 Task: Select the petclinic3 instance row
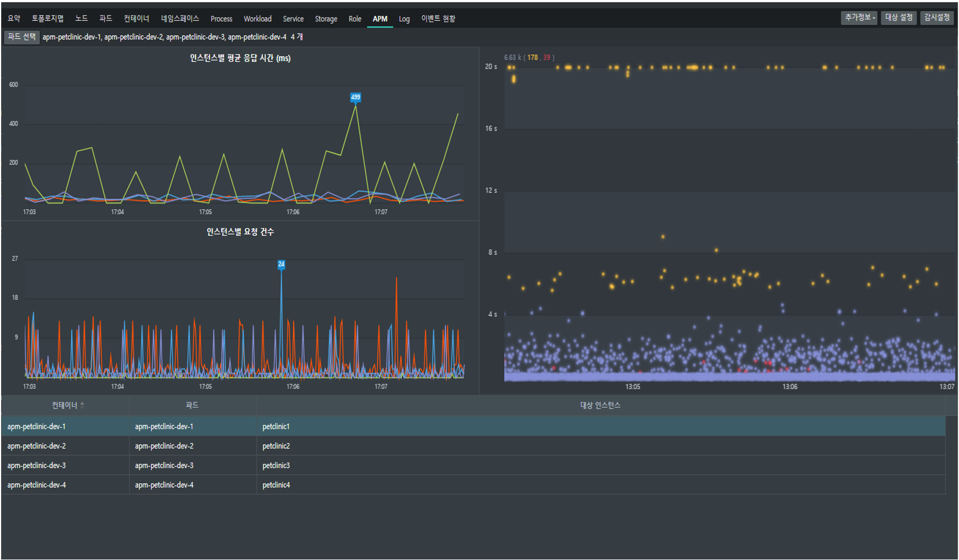point(276,466)
